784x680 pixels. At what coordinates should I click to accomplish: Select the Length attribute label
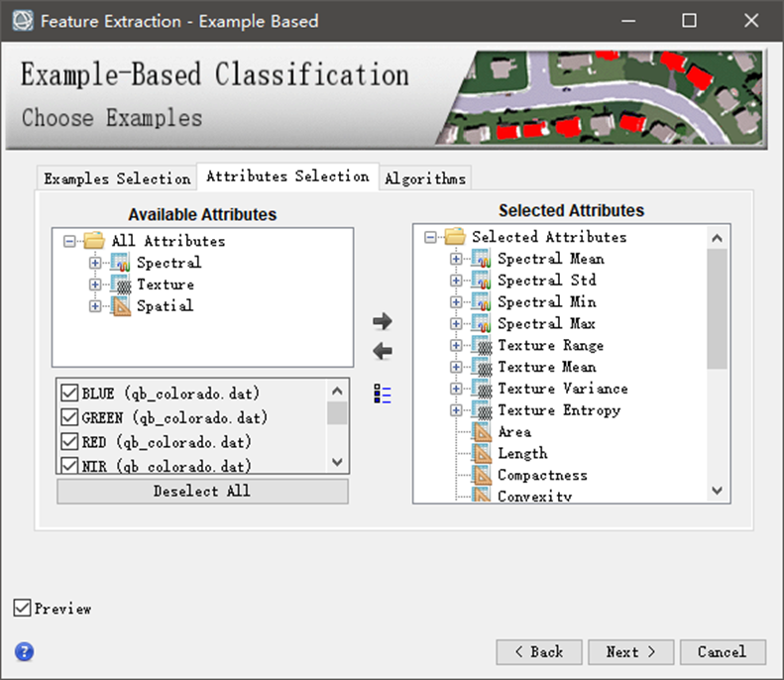pos(522,454)
